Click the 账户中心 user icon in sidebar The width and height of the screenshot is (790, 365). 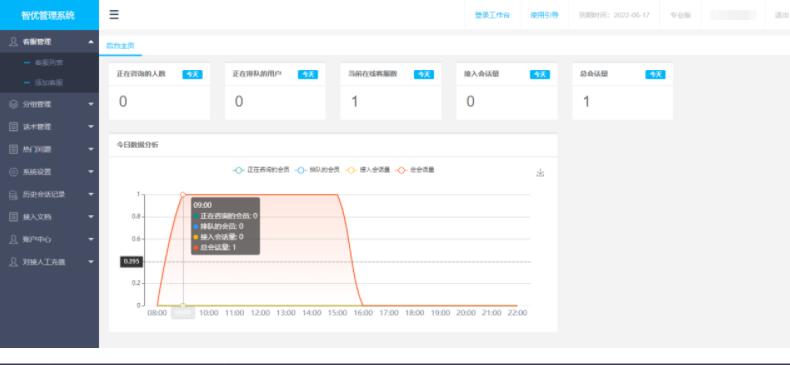[x=14, y=239]
